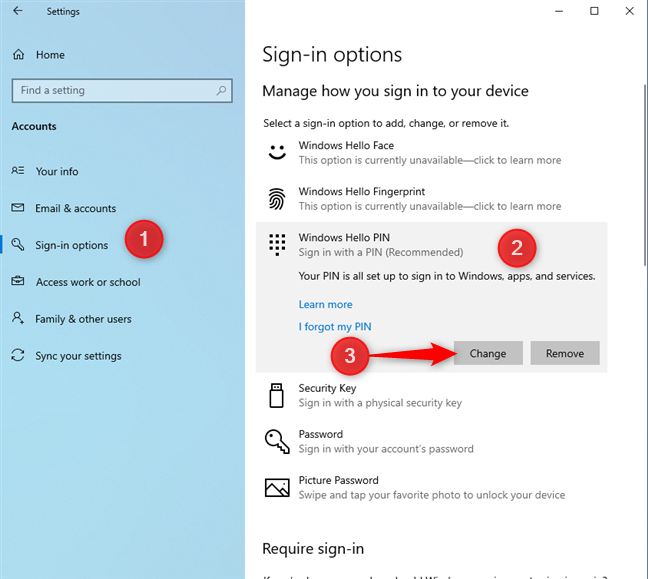Open Family & other users page
Image resolution: width=648 pixels, height=579 pixels.
[x=83, y=319]
